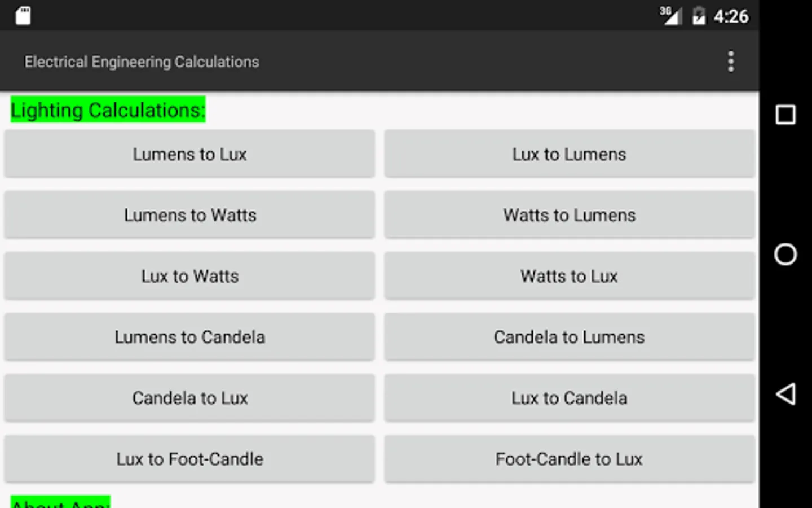Select Watts to Lumens conversion
This screenshot has width=812, height=508.
point(570,215)
